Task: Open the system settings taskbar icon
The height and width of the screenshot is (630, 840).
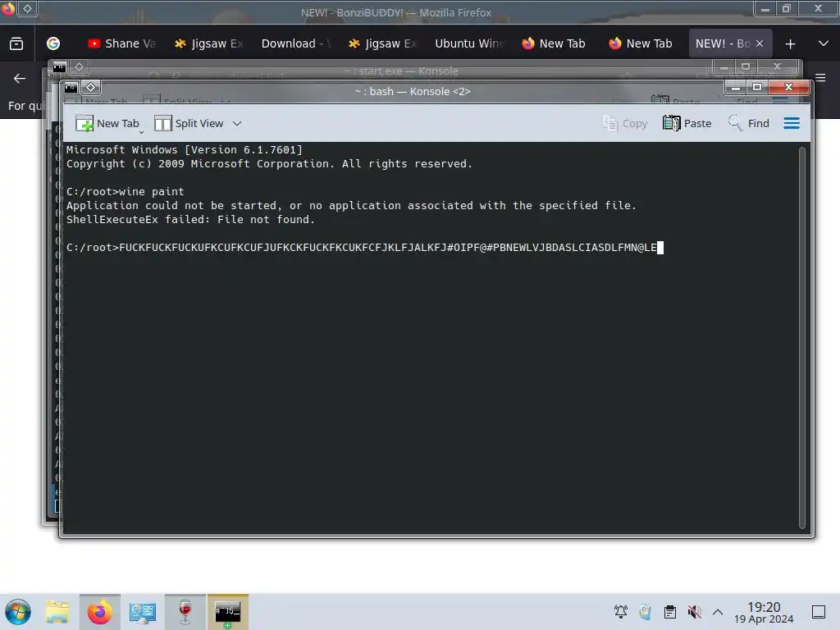Action: point(143,612)
